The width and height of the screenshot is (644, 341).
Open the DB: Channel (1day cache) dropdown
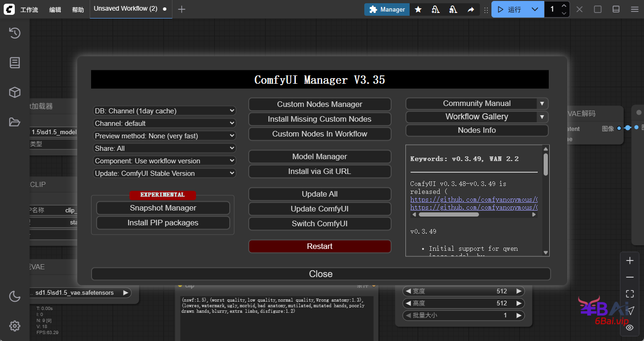click(165, 111)
